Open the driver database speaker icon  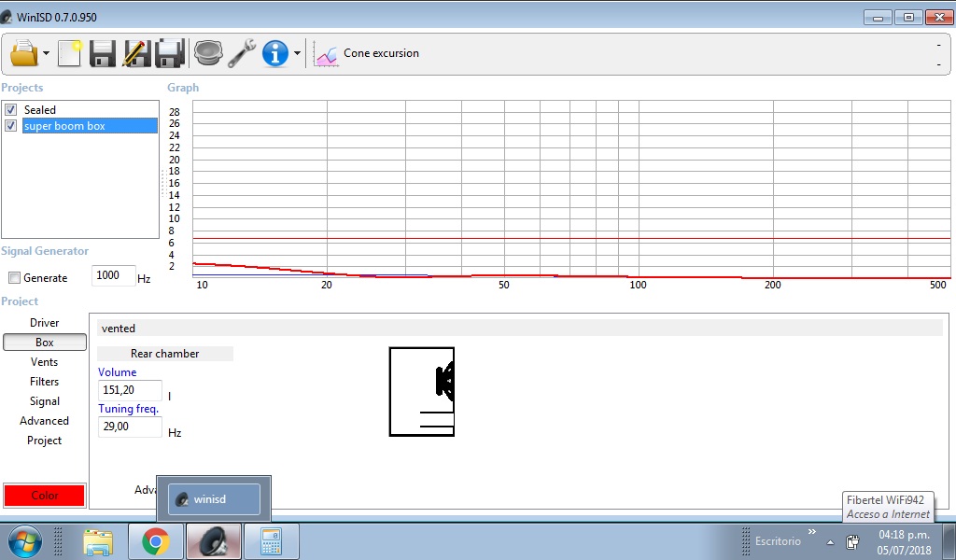pos(208,53)
